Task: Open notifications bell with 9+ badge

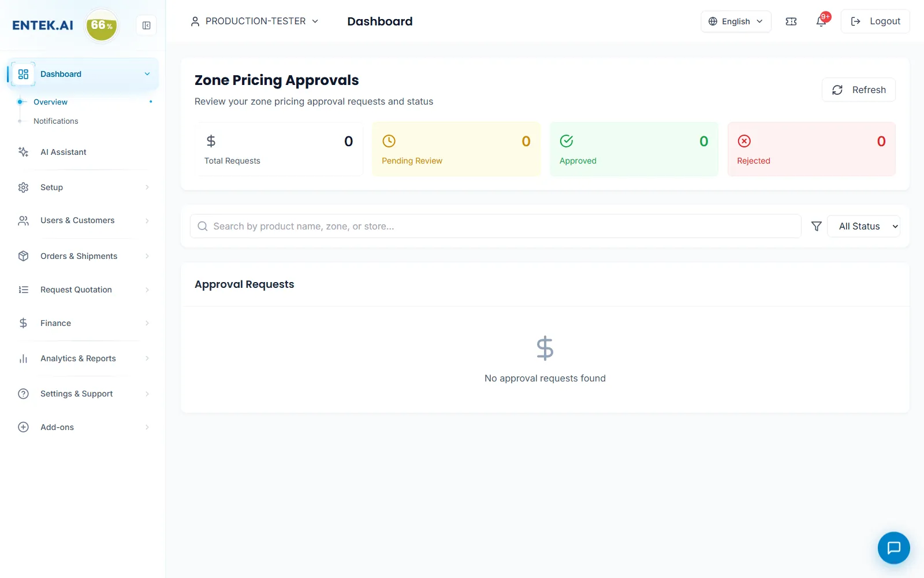Action: (x=822, y=20)
